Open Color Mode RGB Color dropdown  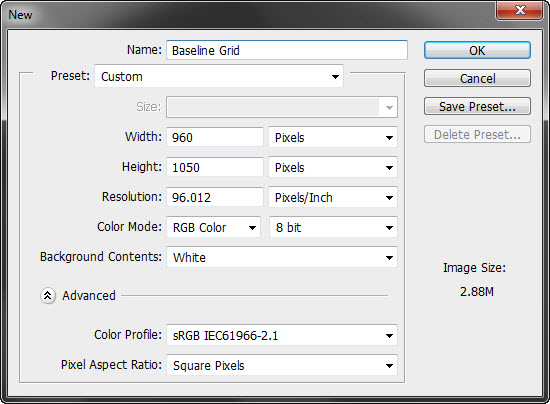click(x=214, y=228)
